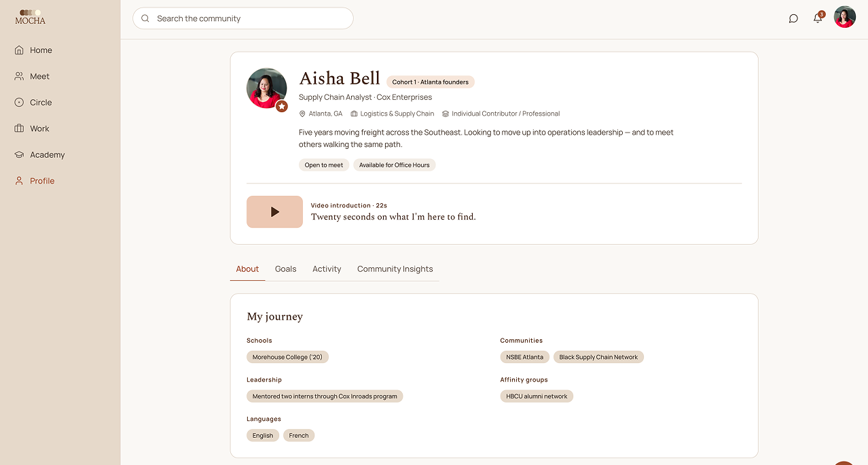Click the star badge on profile photo
Viewport: 868px width, 465px height.
coord(282,106)
